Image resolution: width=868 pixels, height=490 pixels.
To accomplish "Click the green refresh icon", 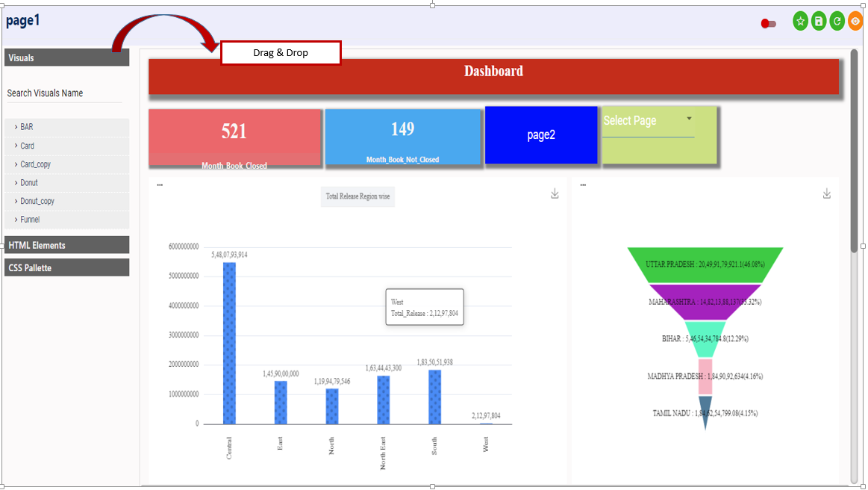I will [837, 22].
